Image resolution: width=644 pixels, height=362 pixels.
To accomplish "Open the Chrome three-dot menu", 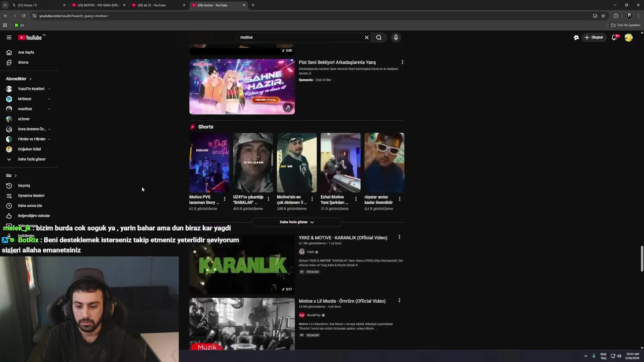I will 638,16.
